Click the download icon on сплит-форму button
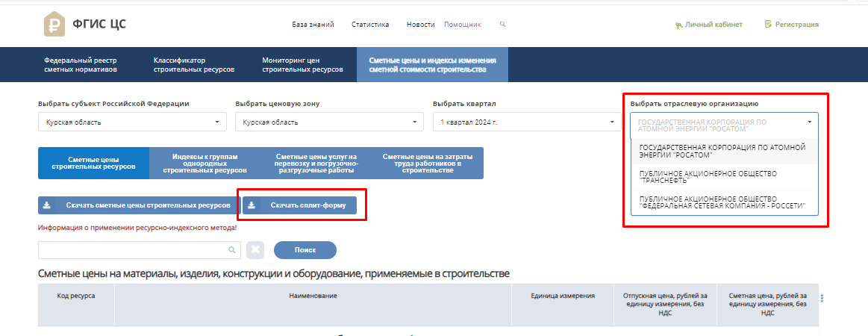The image size is (868, 336). (252, 205)
